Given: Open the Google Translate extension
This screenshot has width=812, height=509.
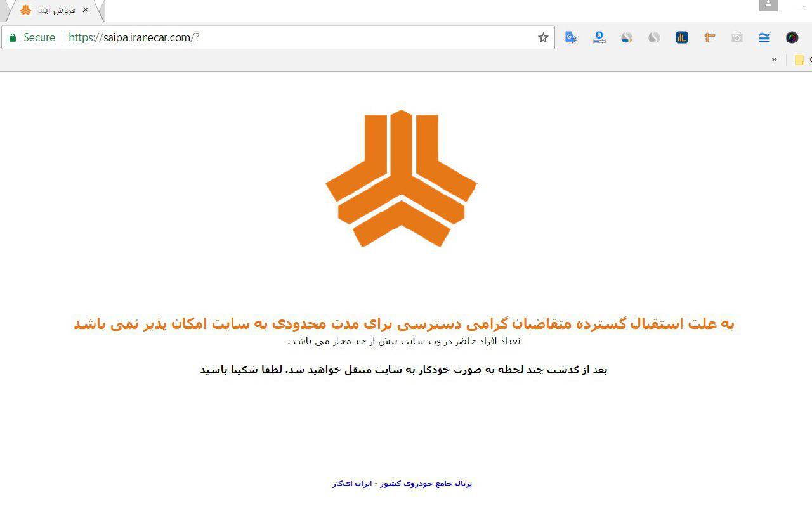Looking at the screenshot, I should 571,37.
